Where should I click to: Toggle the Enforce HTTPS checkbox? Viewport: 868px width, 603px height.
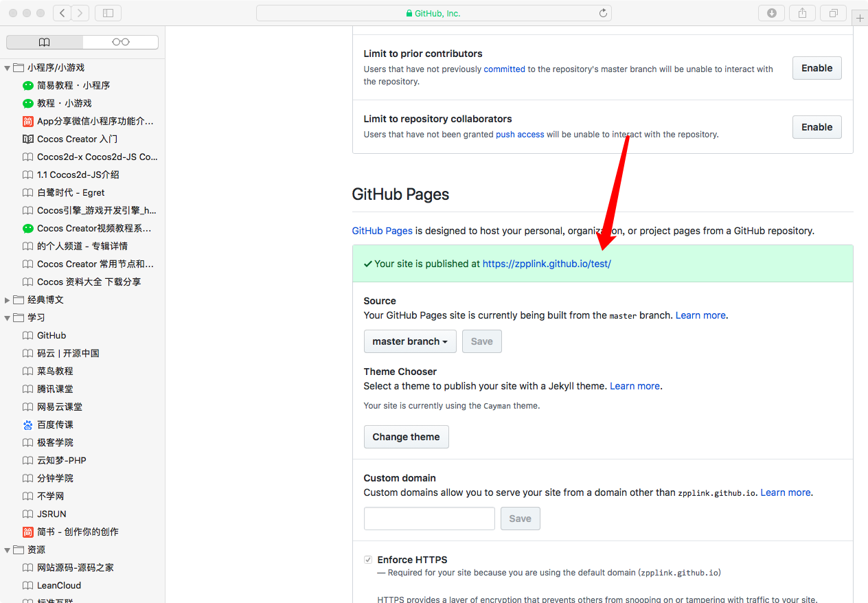pos(368,560)
